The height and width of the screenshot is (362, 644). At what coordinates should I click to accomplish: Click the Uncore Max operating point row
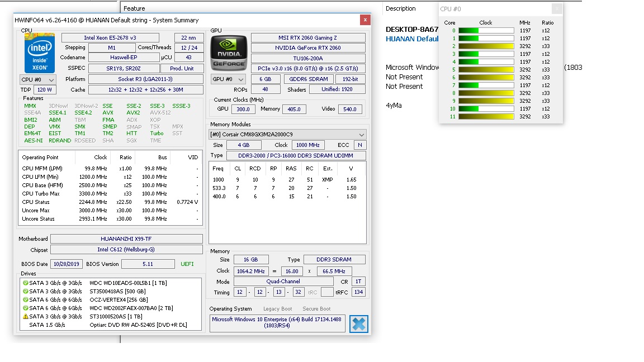coord(111,211)
